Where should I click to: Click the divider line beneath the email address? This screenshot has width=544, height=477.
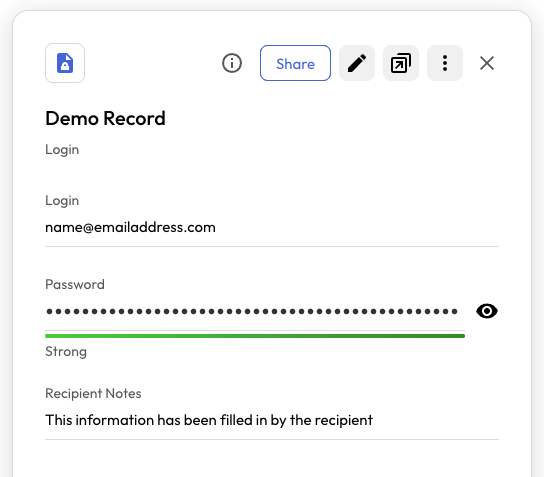coord(272,247)
